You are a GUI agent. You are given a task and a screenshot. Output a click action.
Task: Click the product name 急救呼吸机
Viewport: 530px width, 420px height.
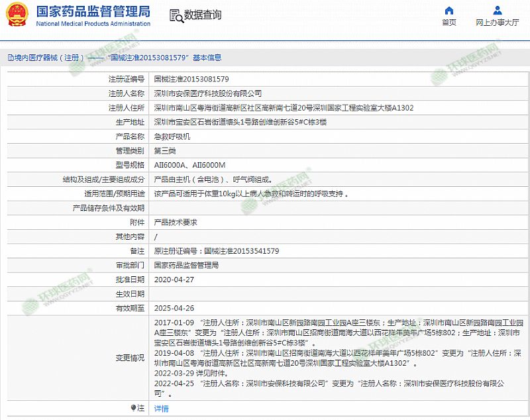tap(172, 136)
